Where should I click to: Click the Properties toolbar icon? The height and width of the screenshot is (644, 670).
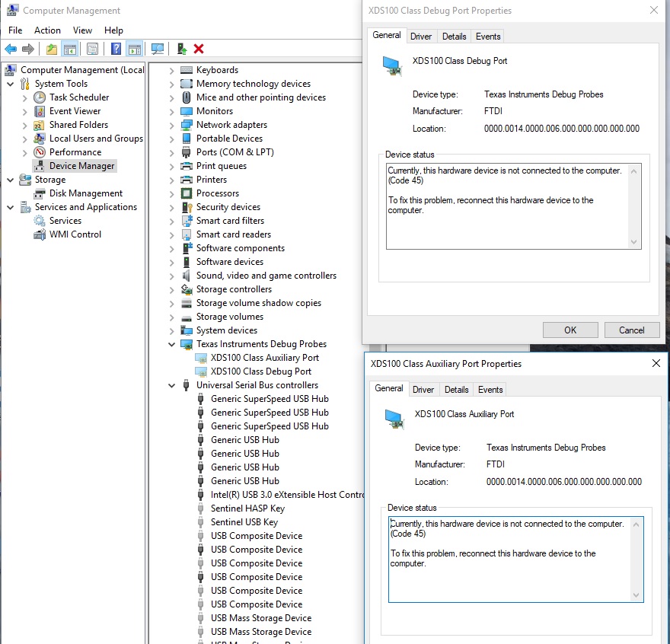point(92,49)
